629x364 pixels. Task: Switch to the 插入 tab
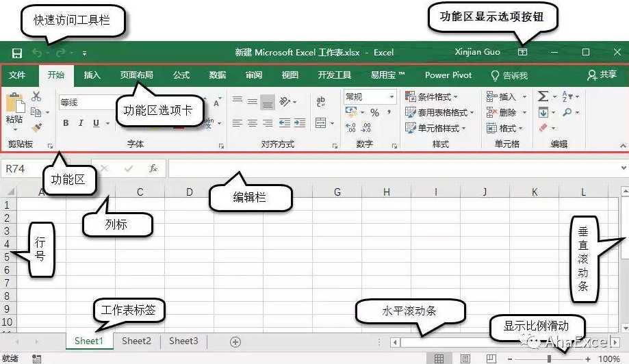click(x=92, y=75)
